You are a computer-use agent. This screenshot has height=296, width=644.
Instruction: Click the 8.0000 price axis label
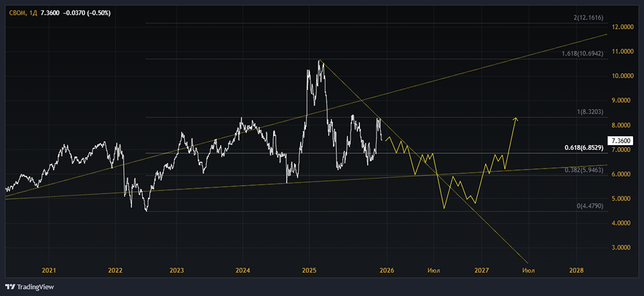[x=622, y=125]
